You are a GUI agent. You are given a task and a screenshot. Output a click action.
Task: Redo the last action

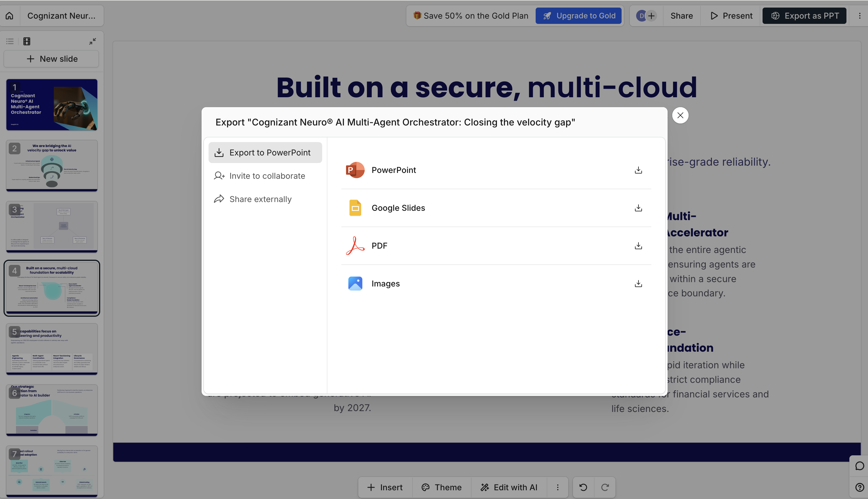(x=605, y=487)
